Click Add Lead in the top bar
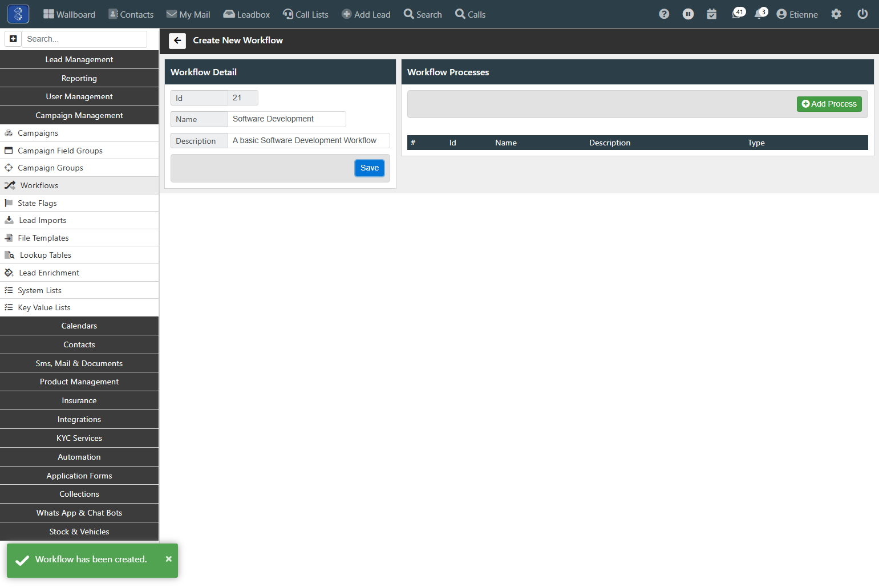The image size is (879, 588). pos(366,14)
